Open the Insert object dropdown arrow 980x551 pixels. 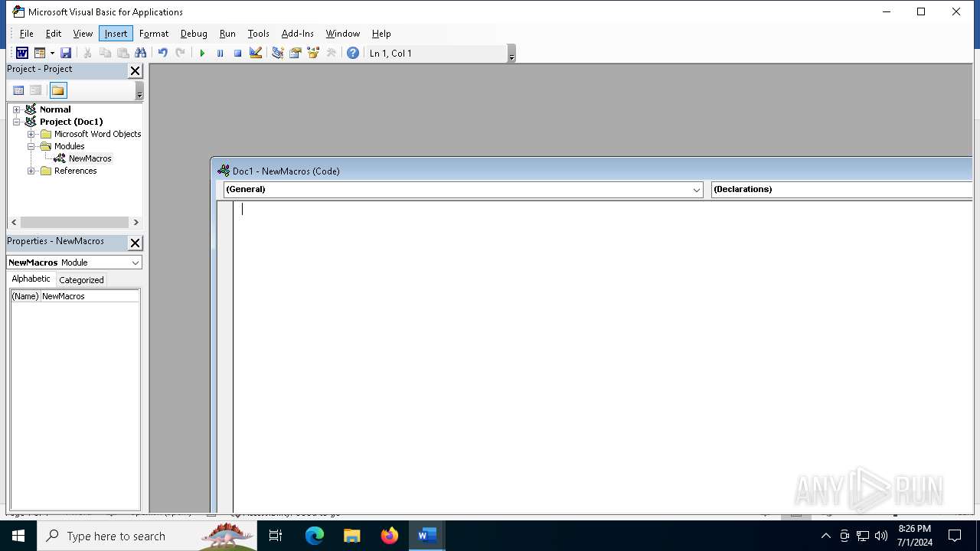pos(52,53)
